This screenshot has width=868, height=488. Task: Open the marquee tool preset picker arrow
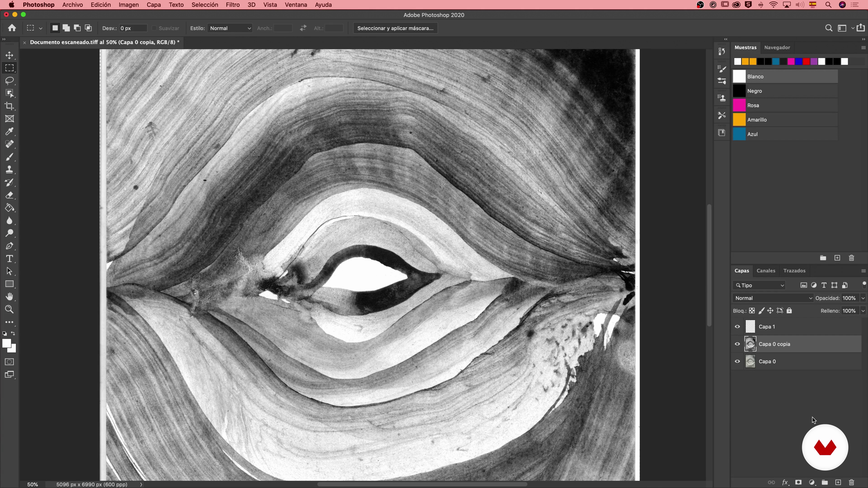click(x=41, y=28)
